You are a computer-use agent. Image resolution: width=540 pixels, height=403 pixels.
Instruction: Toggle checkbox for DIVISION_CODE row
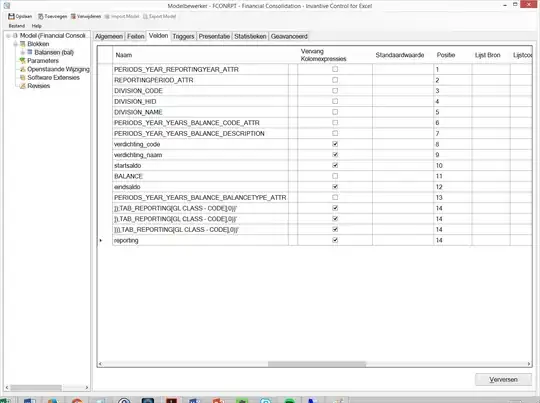point(335,91)
